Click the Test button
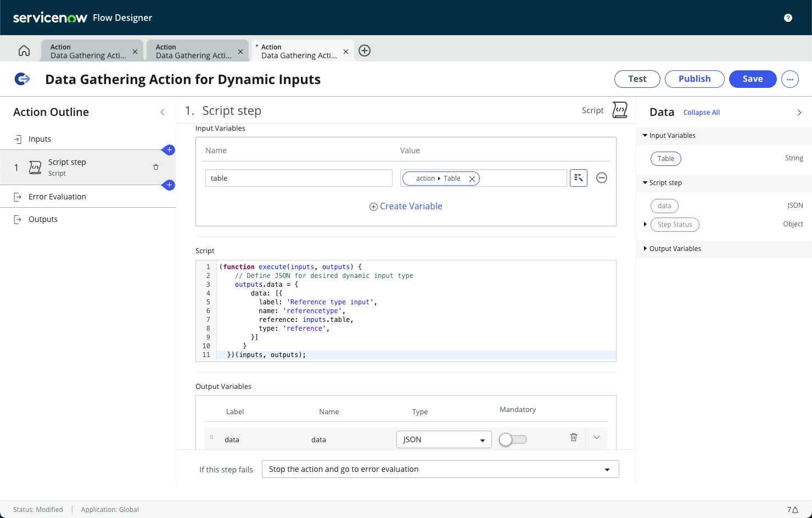 [x=637, y=79]
